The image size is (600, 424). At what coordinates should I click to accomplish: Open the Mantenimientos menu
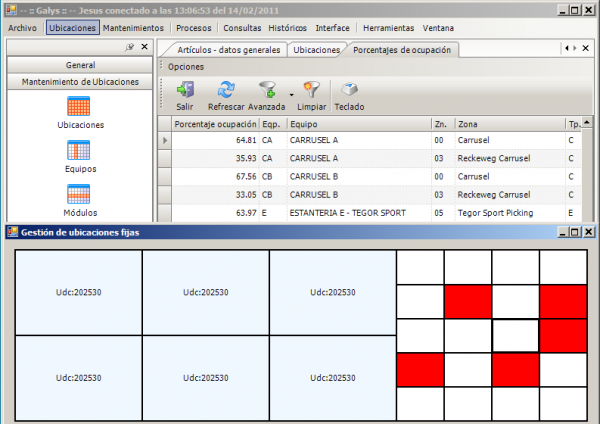point(133,28)
